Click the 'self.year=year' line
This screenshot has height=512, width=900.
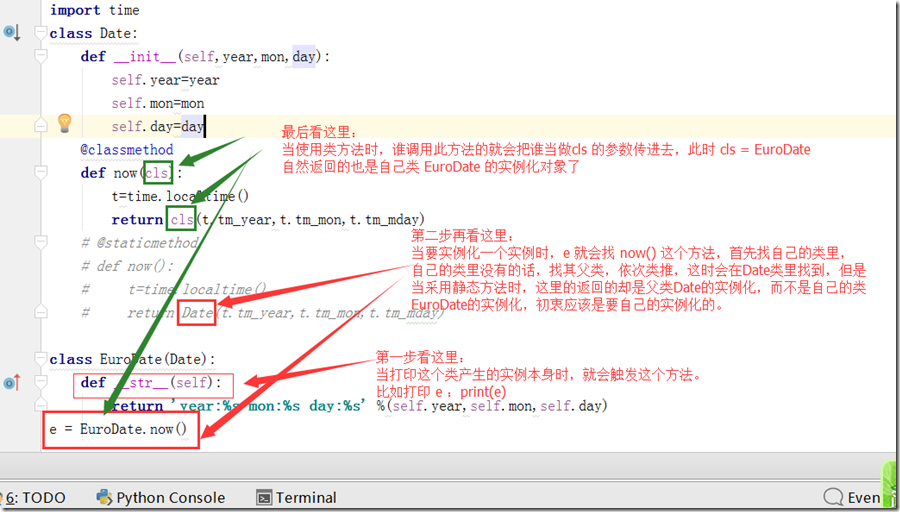(165, 80)
